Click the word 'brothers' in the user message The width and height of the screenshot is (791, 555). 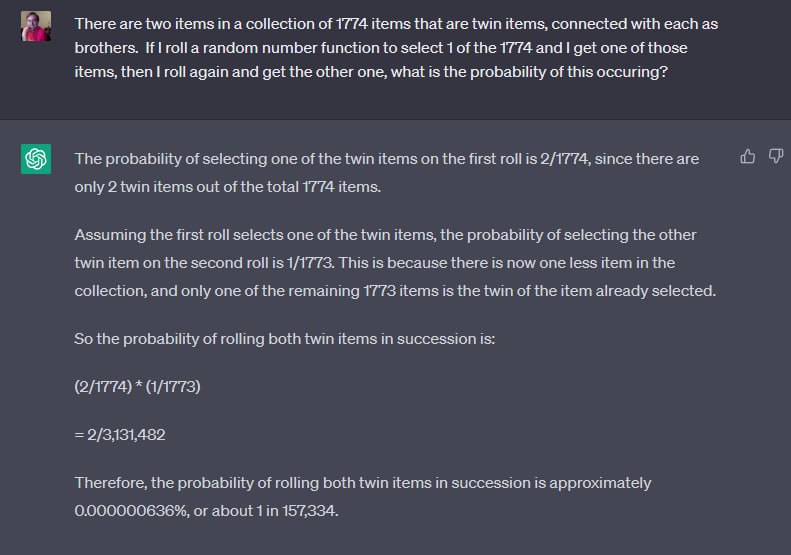click(x=105, y=48)
